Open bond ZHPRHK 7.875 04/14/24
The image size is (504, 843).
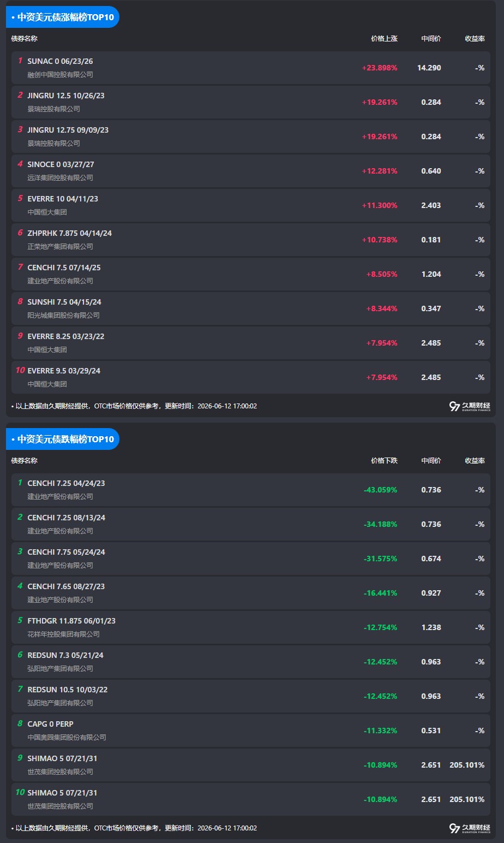pyautogui.click(x=70, y=233)
